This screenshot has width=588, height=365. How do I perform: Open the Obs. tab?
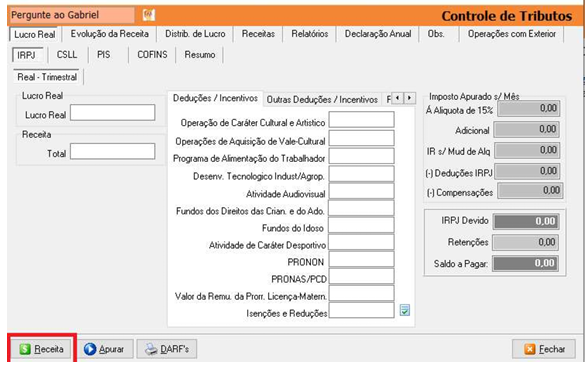436,34
